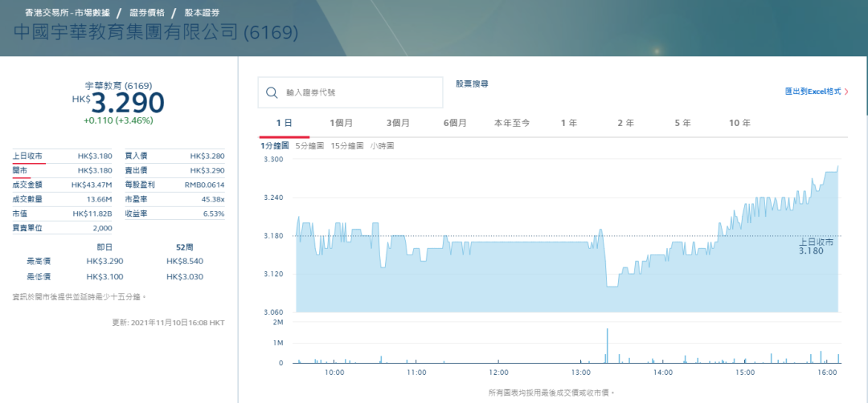Click the stock code search input field
This screenshot has width=868, height=403.
350,92
